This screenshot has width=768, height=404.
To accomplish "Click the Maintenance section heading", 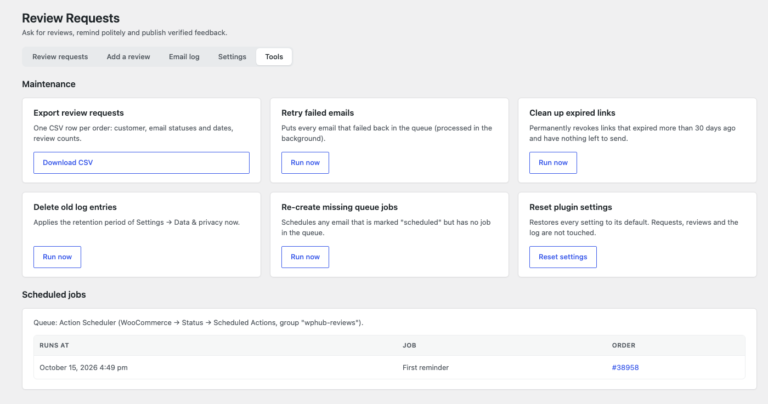I will click(x=48, y=84).
